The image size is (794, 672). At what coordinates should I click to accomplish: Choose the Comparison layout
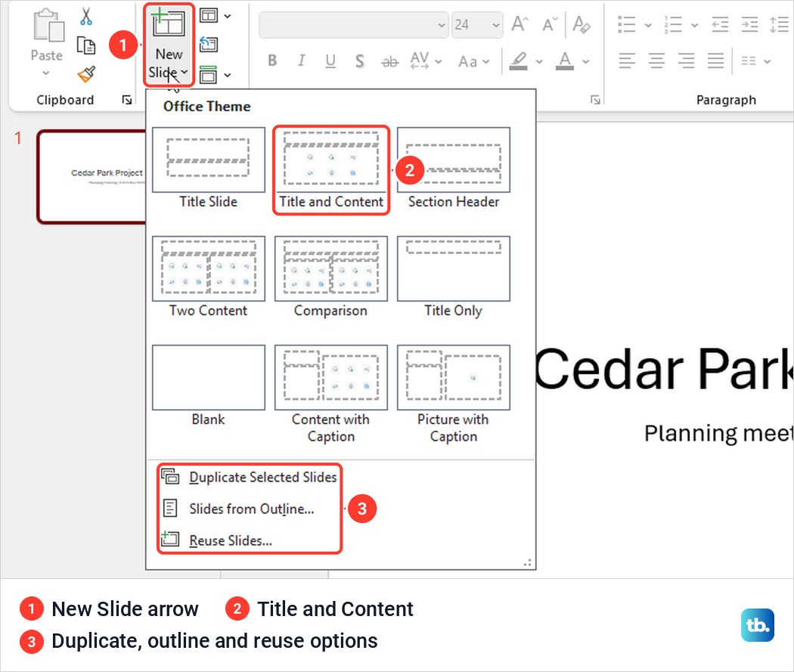tap(331, 277)
